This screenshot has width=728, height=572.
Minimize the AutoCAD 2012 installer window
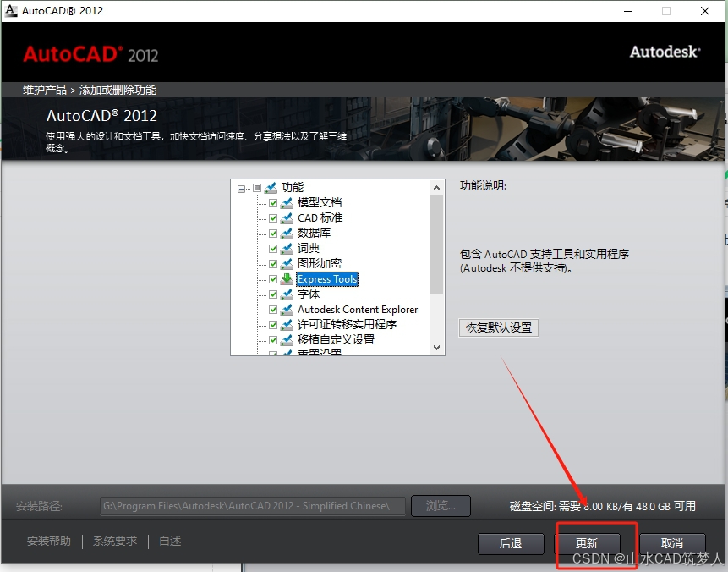tap(628, 11)
